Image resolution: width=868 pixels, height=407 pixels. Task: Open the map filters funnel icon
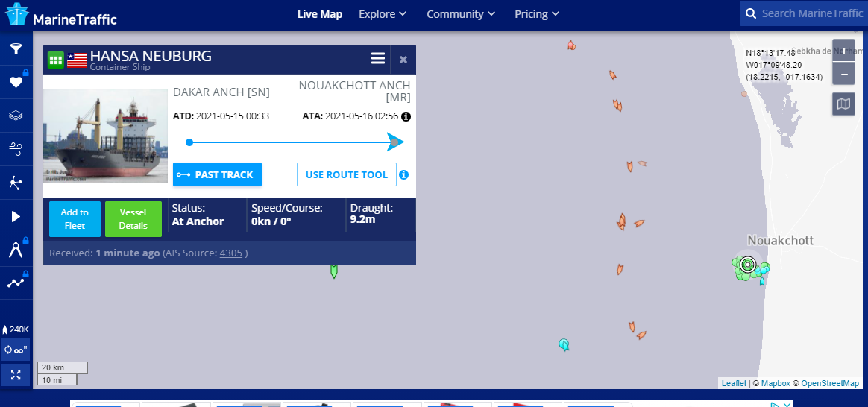pos(16,49)
